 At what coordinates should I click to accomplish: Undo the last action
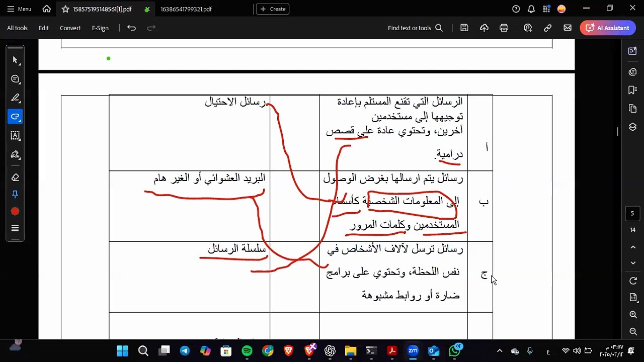(131, 28)
